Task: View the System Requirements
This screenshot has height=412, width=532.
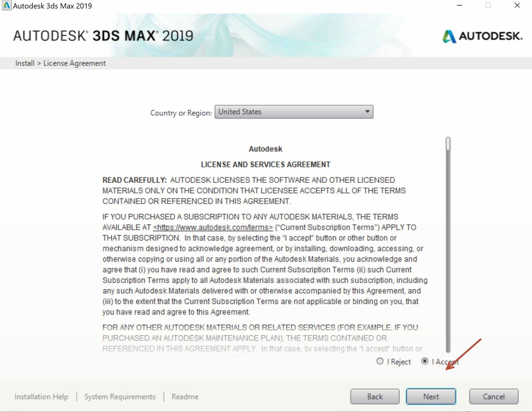Action: [120, 396]
